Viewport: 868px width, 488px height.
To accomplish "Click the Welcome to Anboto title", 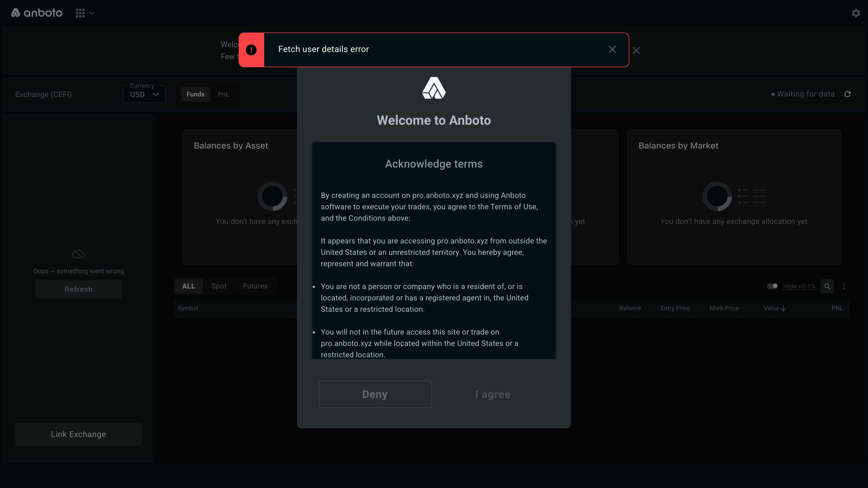I will 434,120.
